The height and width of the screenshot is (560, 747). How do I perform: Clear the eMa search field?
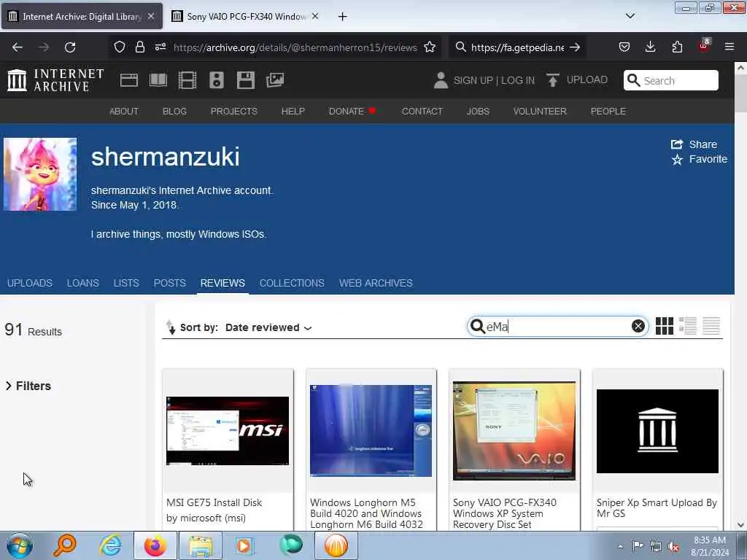tap(638, 326)
